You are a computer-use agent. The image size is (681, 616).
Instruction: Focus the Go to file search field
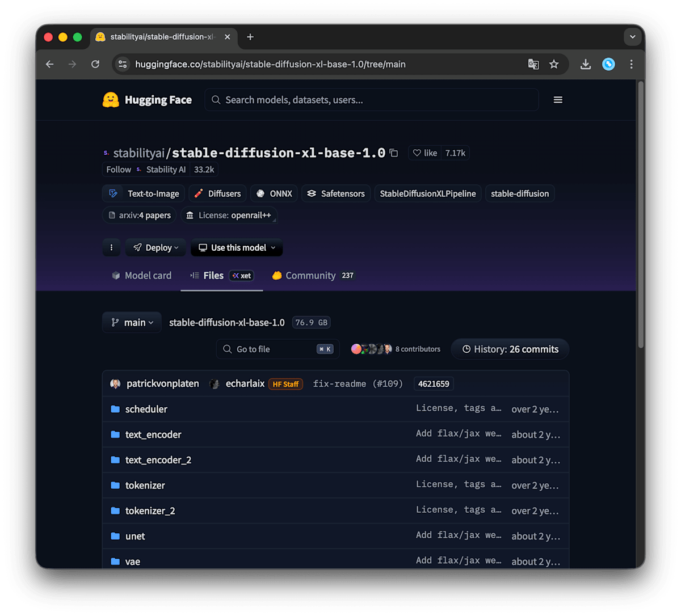click(x=278, y=349)
